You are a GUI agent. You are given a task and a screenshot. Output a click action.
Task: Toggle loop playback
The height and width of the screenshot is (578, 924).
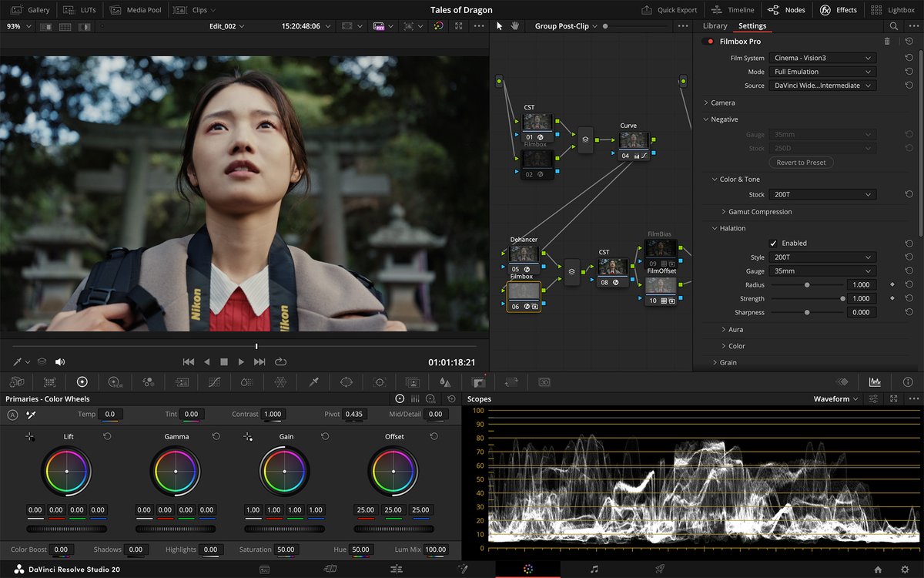click(x=280, y=361)
